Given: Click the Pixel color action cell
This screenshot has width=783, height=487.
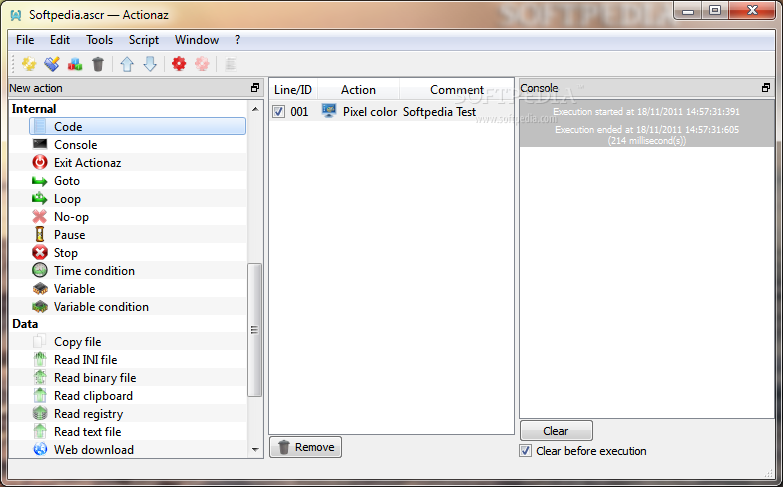Looking at the screenshot, I should (x=370, y=111).
